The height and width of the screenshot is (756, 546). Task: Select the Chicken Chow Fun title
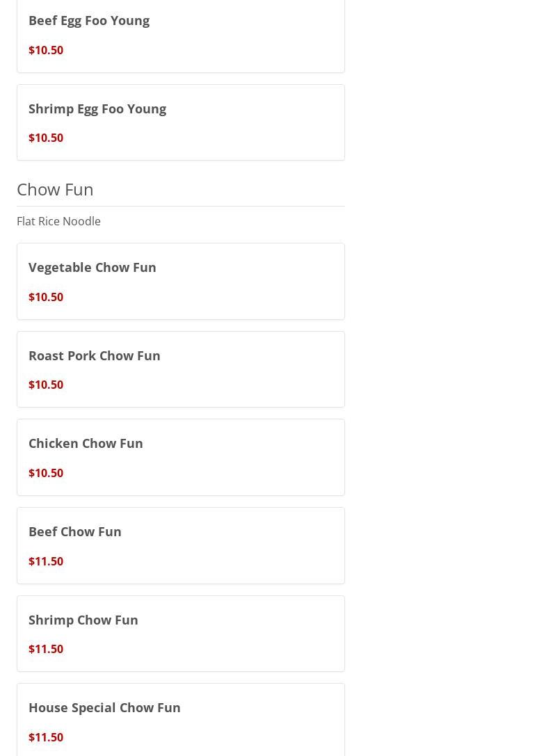pyautogui.click(x=86, y=443)
